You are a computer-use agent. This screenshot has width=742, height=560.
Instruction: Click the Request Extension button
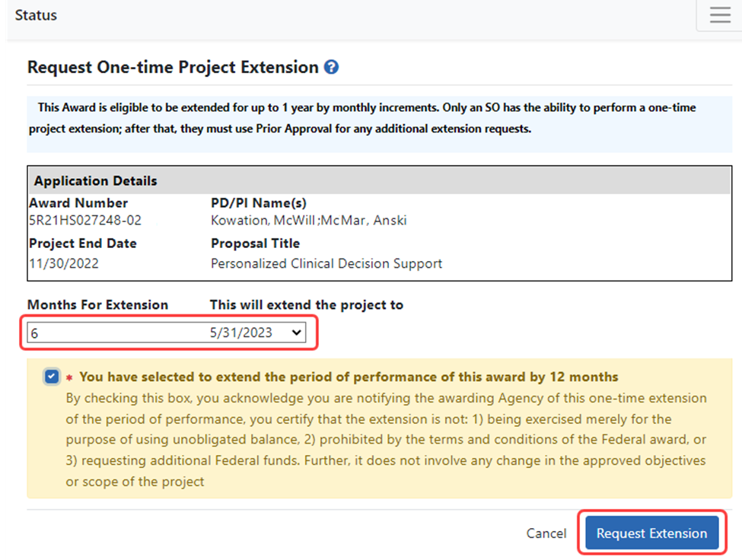pos(651,533)
